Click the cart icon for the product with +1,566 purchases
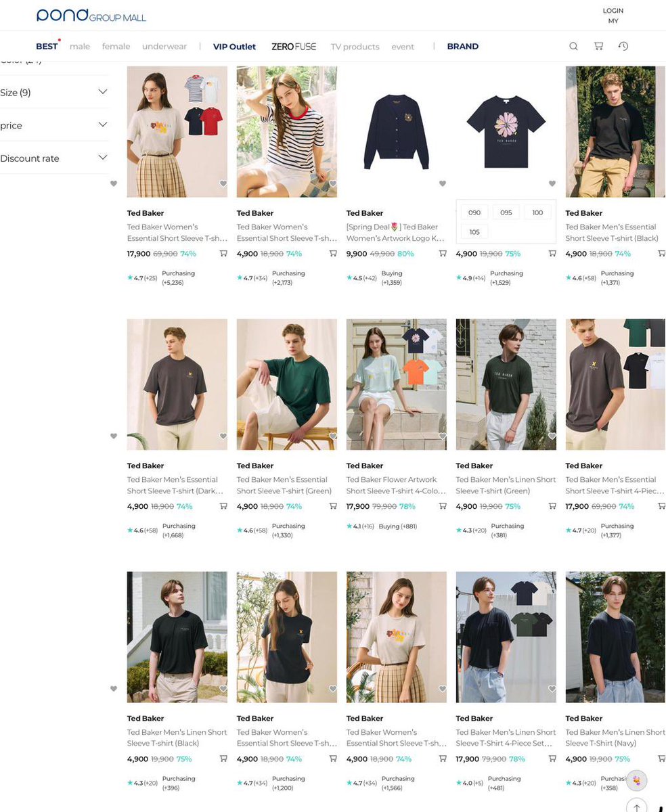 coord(443,759)
